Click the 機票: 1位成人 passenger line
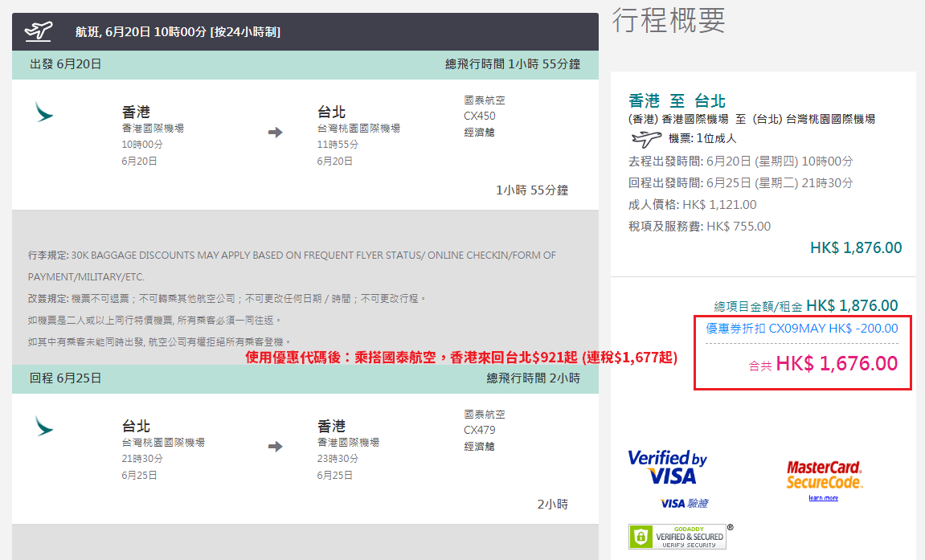The height and width of the screenshot is (560, 925). click(702, 138)
